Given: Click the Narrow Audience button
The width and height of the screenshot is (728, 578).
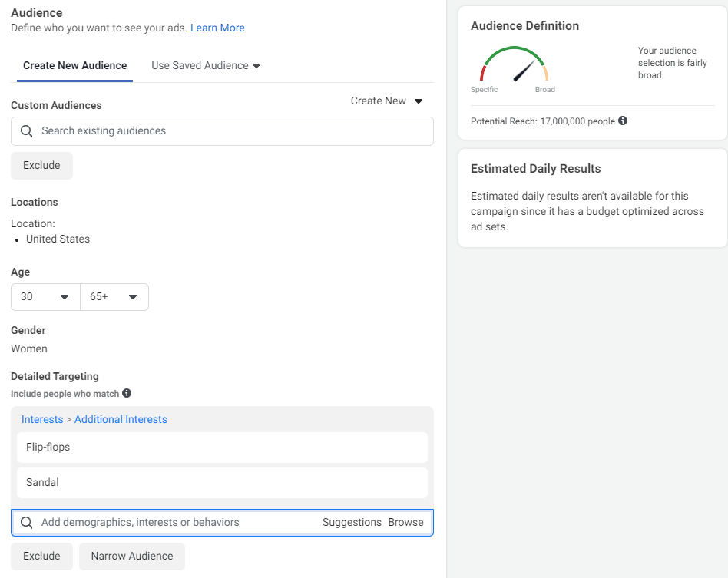Looking at the screenshot, I should [x=132, y=557].
